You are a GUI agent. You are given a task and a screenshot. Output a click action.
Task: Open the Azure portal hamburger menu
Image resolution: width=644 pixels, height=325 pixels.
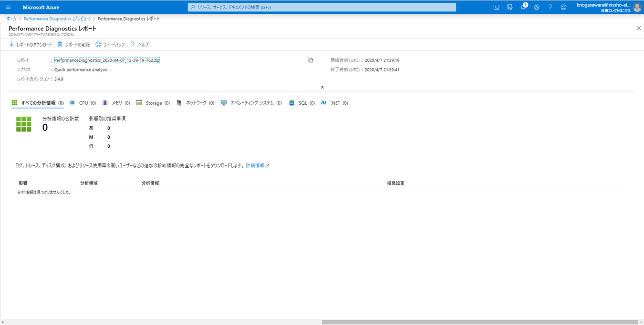point(8,7)
